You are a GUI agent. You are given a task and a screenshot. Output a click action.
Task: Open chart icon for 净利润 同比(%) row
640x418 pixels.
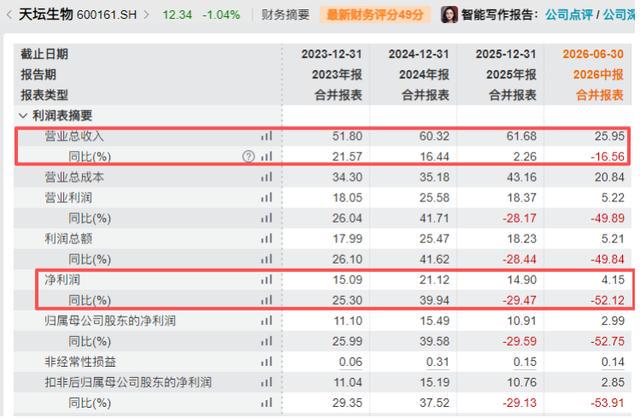[267, 300]
